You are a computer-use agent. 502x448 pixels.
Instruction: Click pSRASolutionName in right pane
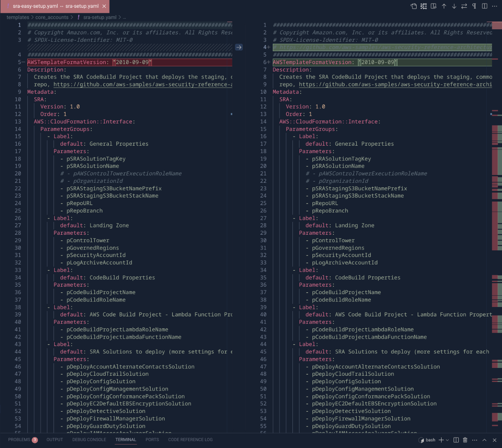(338, 166)
